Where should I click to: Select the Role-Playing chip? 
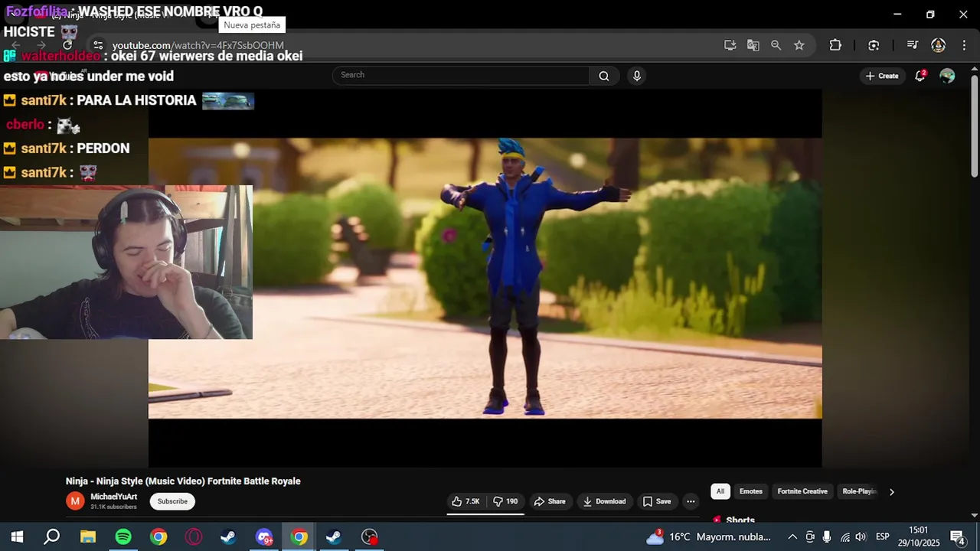click(x=859, y=491)
